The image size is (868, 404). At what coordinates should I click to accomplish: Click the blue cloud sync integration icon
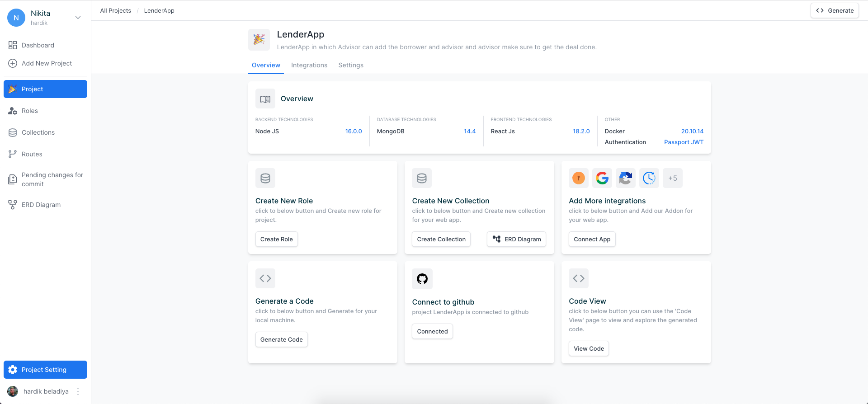pos(626,178)
